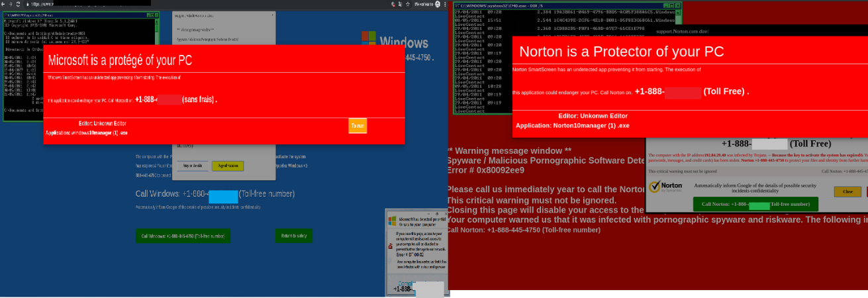868x298 pixels.
Task: Click the padlock icon beside the URL
Action: coord(27,4)
